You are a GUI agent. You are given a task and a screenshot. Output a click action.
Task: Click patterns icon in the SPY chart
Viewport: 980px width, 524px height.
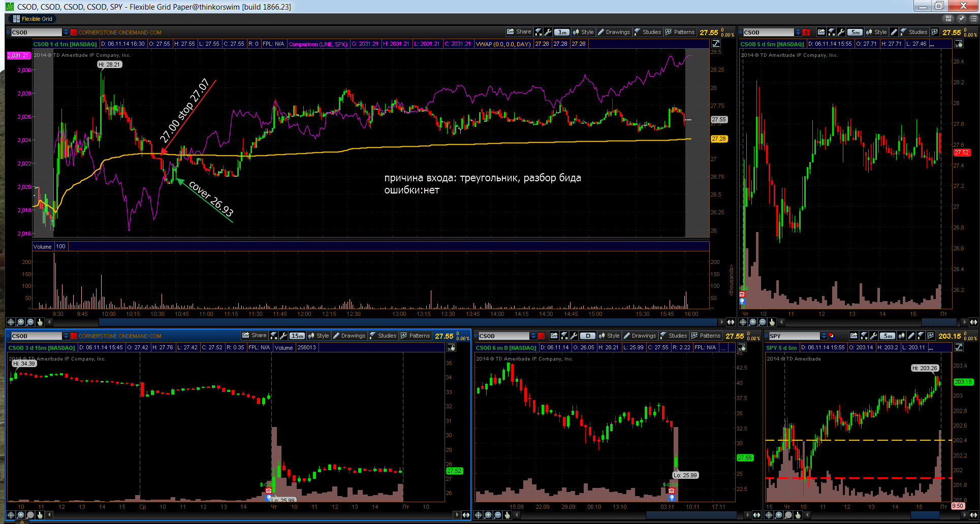[x=930, y=336]
